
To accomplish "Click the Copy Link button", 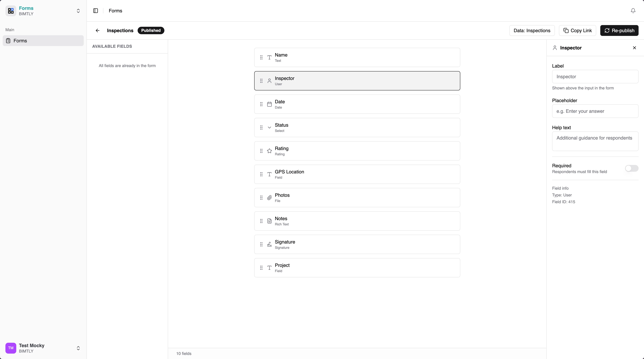I will pos(578,30).
